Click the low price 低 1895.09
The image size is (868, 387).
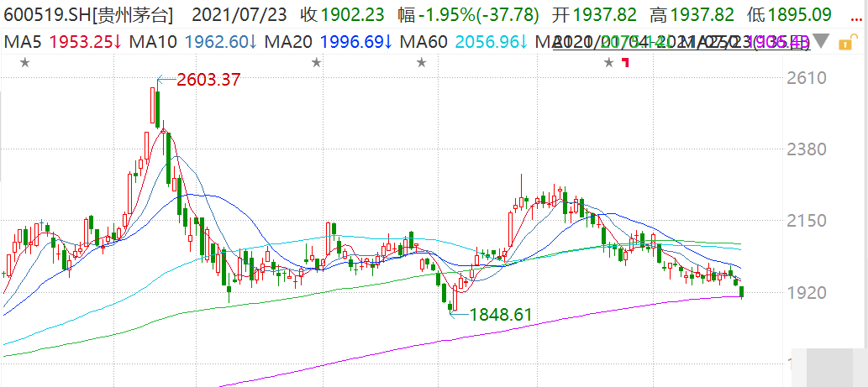[789, 15]
